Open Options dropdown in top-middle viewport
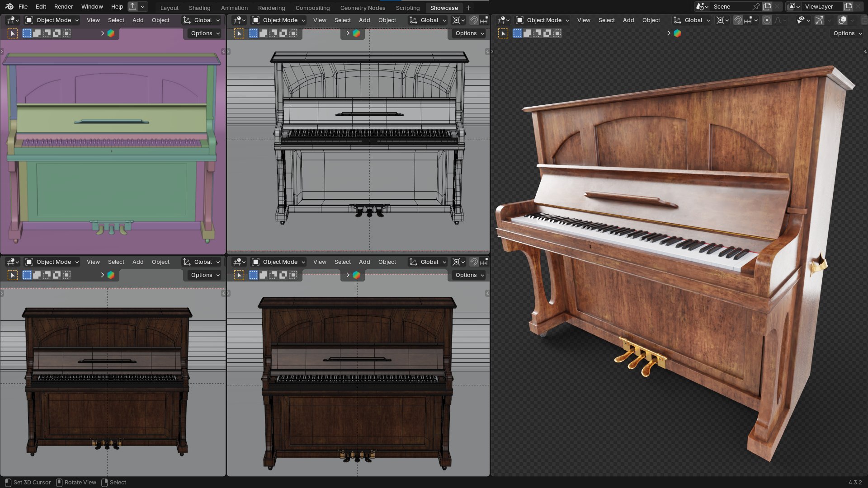The height and width of the screenshot is (488, 868). pos(469,33)
